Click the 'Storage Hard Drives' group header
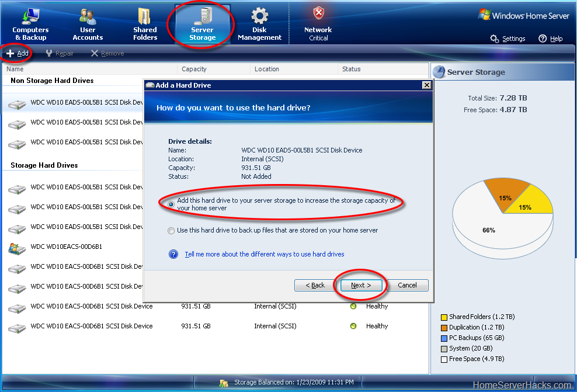 [44, 165]
